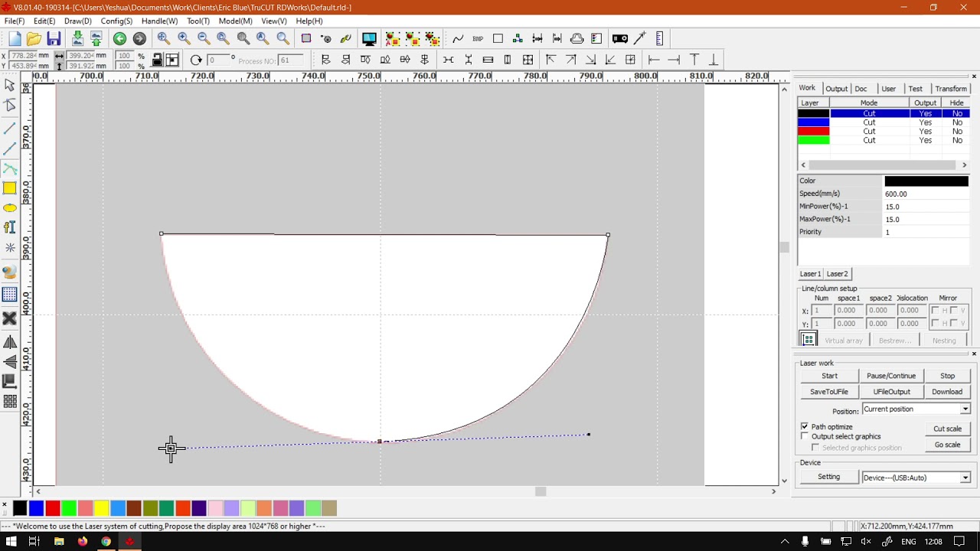Viewport: 980px width, 551px height.
Task: Click the monitor preview icon
Action: (x=369, y=39)
